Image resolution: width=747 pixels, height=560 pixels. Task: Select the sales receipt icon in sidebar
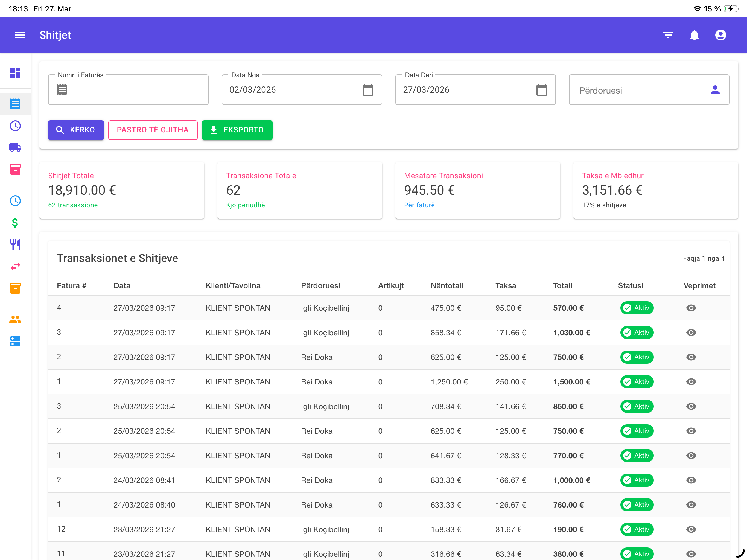point(15,104)
